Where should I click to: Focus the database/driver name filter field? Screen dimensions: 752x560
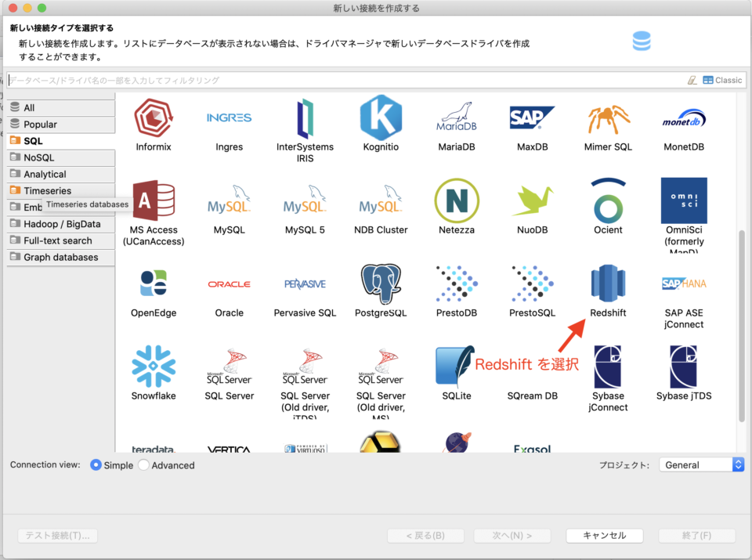point(345,80)
